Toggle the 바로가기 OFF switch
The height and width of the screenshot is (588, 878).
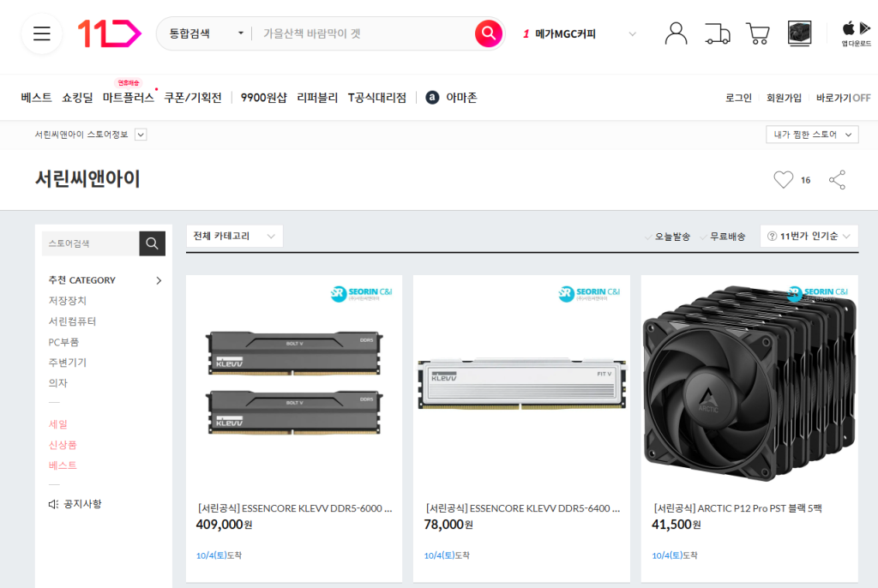pos(843,99)
